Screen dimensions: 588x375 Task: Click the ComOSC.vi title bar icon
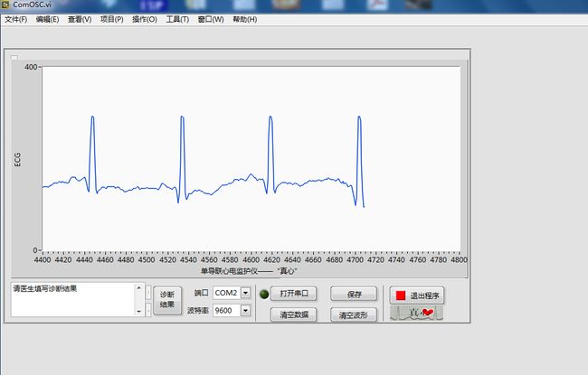[5, 5]
